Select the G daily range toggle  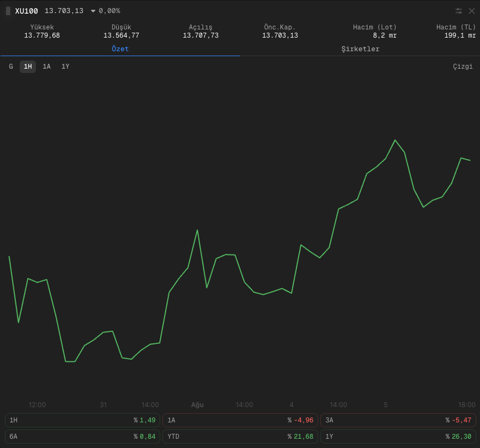[11, 66]
